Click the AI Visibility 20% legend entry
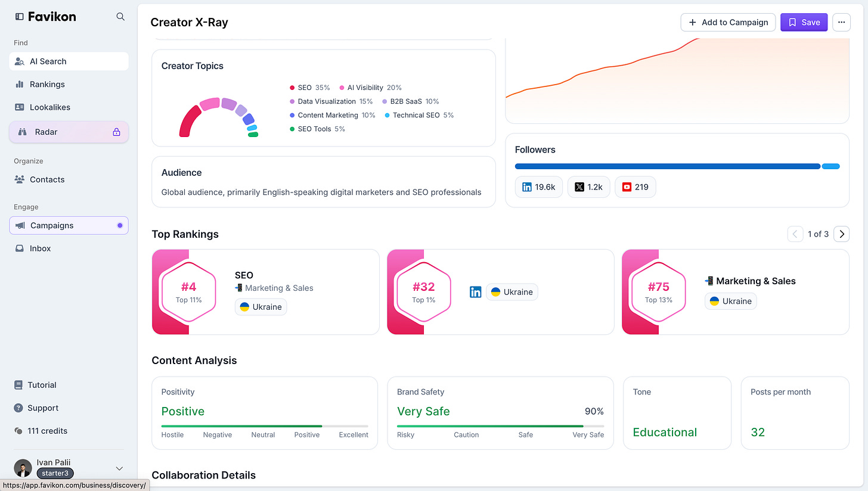 point(371,88)
